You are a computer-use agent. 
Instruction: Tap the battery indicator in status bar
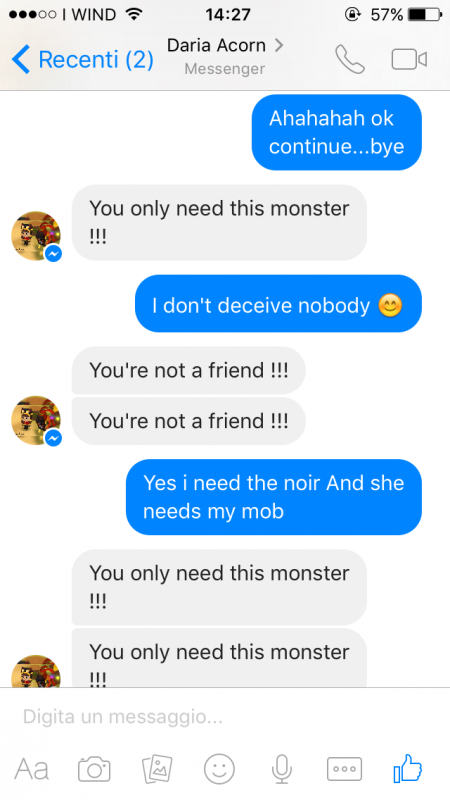424,14
